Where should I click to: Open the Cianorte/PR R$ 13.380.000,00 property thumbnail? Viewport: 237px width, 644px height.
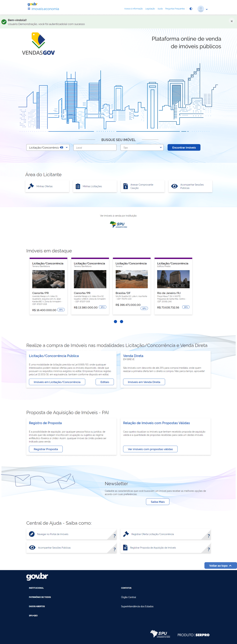90,279
